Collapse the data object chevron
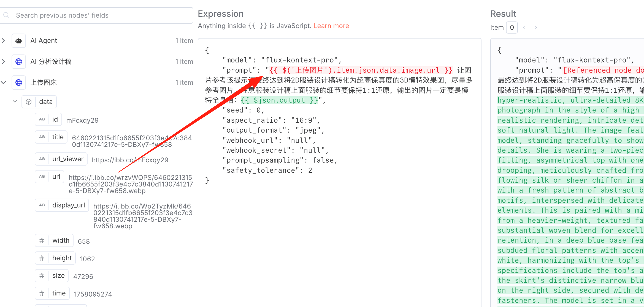The height and width of the screenshot is (307, 644). (x=15, y=102)
